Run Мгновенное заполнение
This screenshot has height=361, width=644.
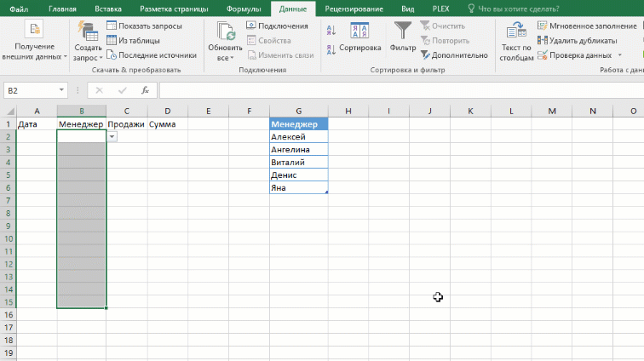tap(587, 26)
